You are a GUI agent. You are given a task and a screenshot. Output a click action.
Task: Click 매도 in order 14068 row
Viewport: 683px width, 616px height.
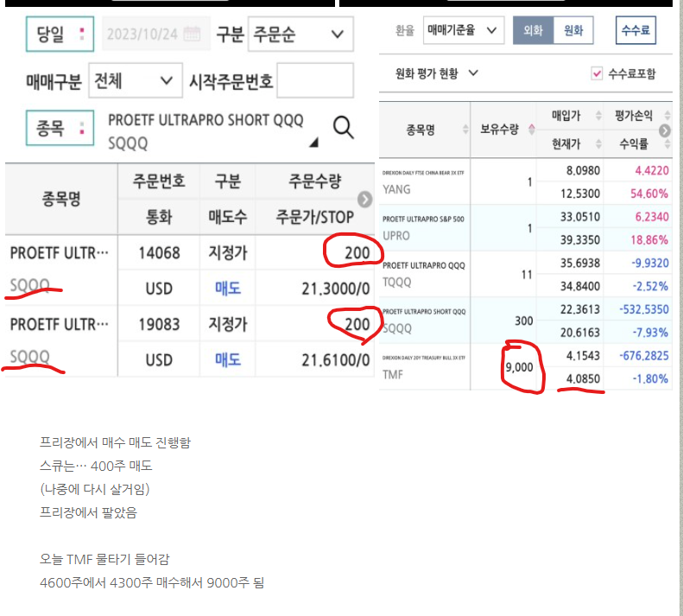(228, 289)
